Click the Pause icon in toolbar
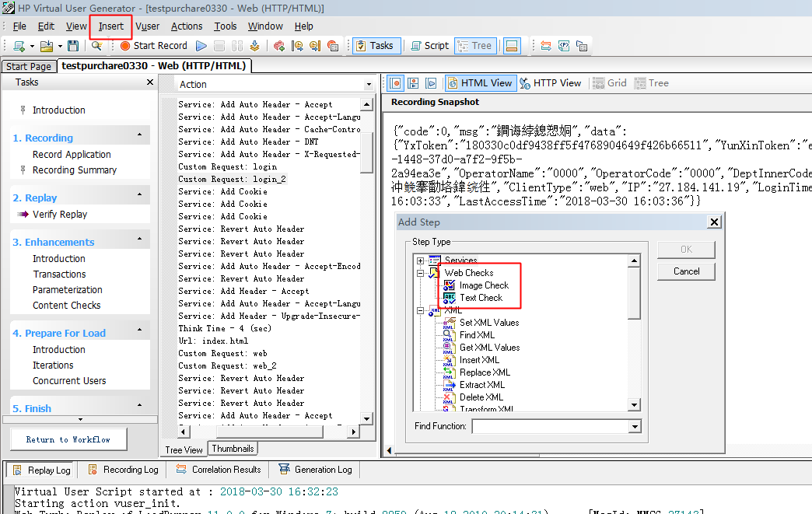The image size is (812, 514). pyautogui.click(x=237, y=46)
